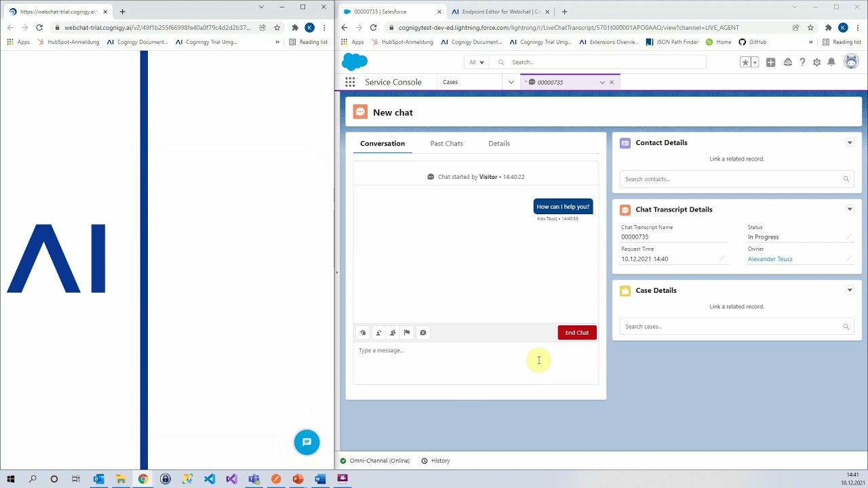
Task: Open JSON Path Finder bookmark
Action: pos(672,42)
